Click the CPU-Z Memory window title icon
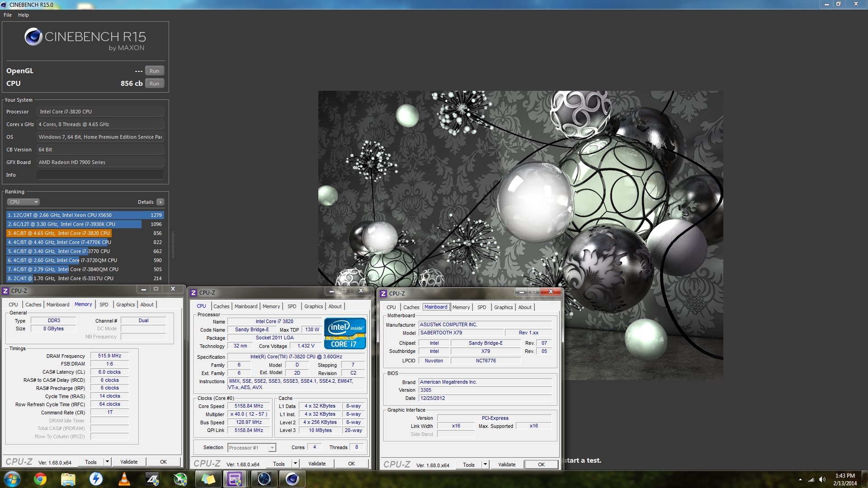The width and height of the screenshot is (868, 488). (x=5, y=291)
